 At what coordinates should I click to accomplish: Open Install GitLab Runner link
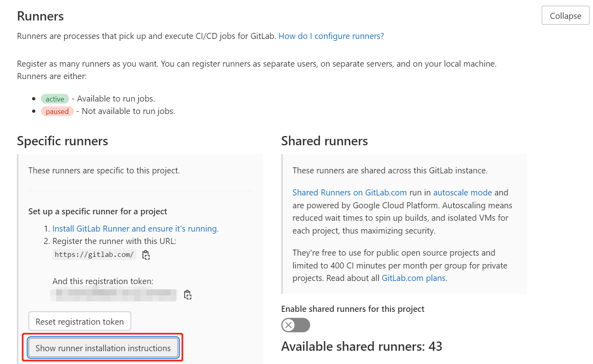point(136,229)
